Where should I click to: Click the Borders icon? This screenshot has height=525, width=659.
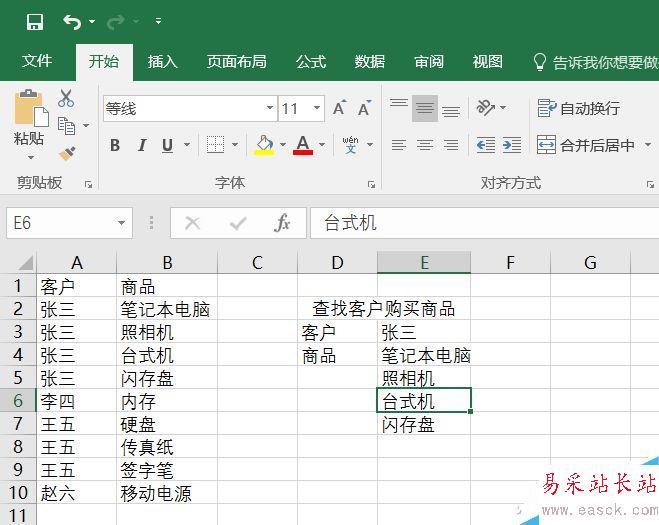215,145
